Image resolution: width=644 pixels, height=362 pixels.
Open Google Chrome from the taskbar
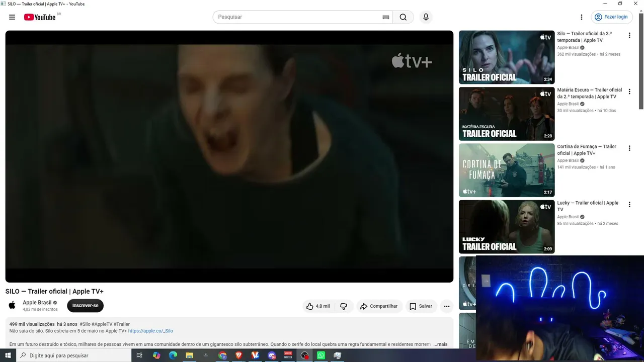click(x=222, y=355)
